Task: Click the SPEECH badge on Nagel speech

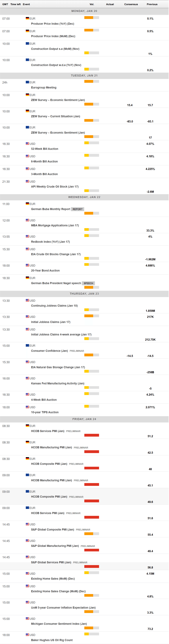Action: (x=88, y=283)
